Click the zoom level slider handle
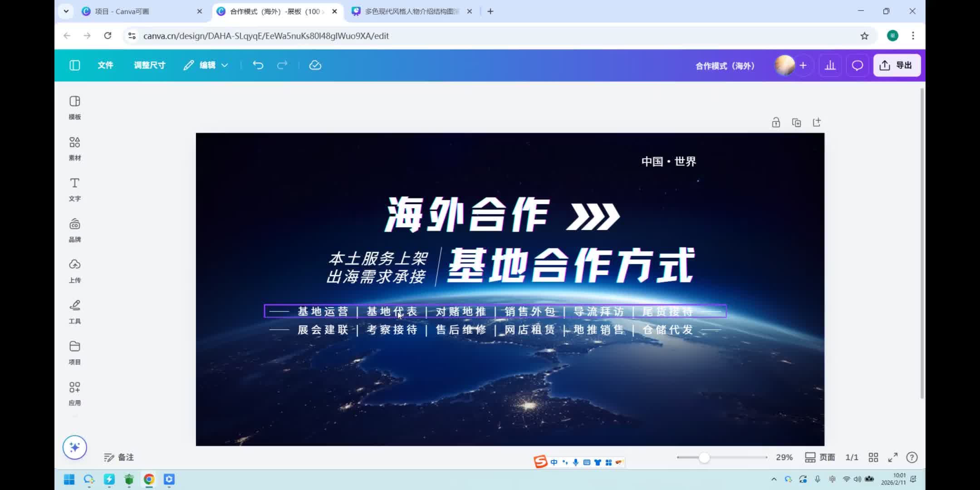 pyautogui.click(x=704, y=457)
